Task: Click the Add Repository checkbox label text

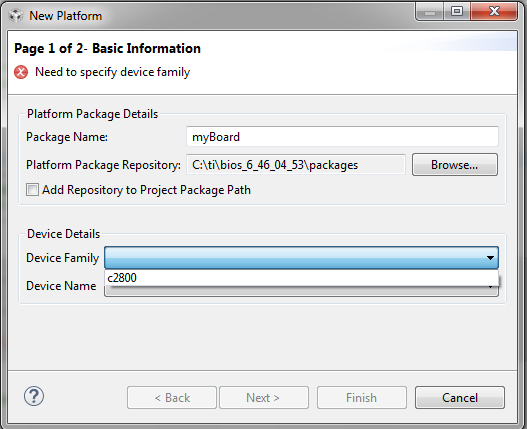Action: [x=146, y=190]
